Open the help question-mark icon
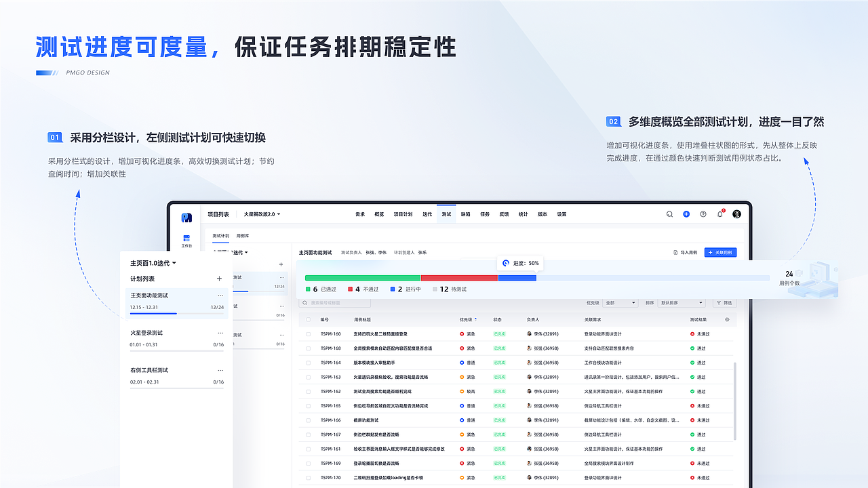 (704, 213)
